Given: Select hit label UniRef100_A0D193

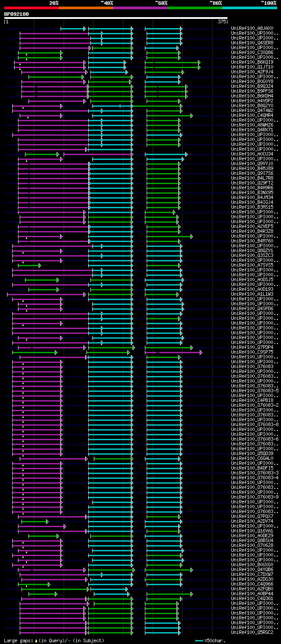Looking at the screenshot, I should (252, 289).
